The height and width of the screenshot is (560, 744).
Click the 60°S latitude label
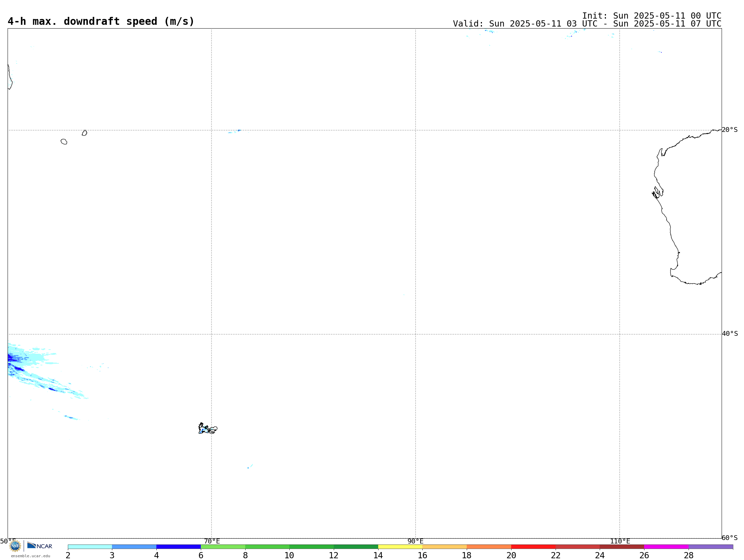730,538
